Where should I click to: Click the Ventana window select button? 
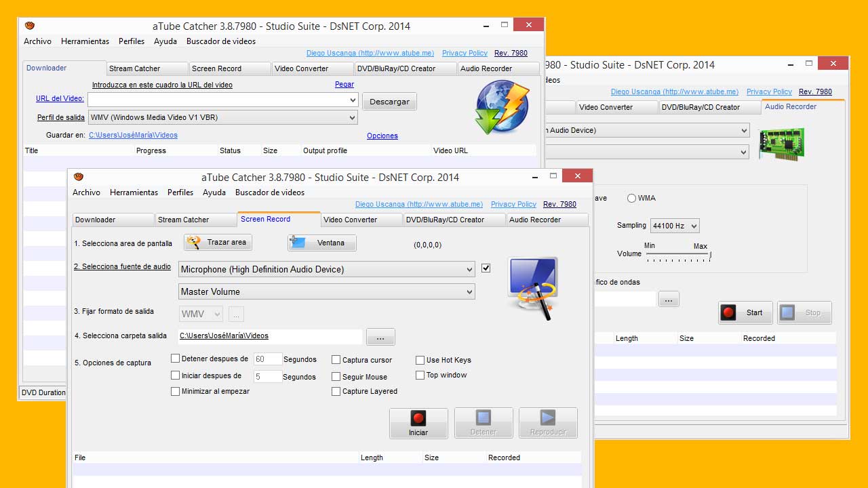tap(322, 243)
